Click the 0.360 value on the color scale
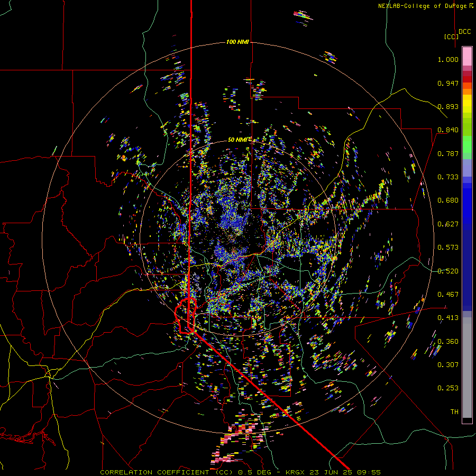The height and width of the screenshot is (476, 476). pyautogui.click(x=448, y=342)
